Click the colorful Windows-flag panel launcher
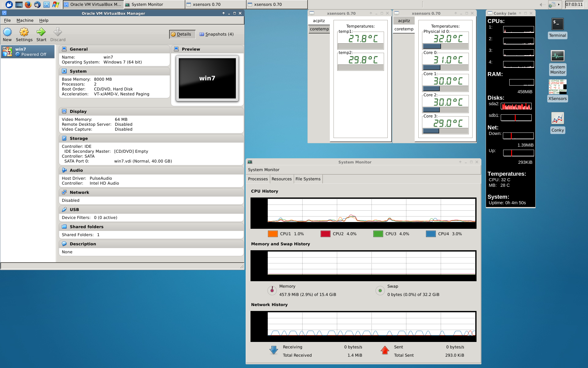The width and height of the screenshot is (588, 368). (x=56, y=4)
